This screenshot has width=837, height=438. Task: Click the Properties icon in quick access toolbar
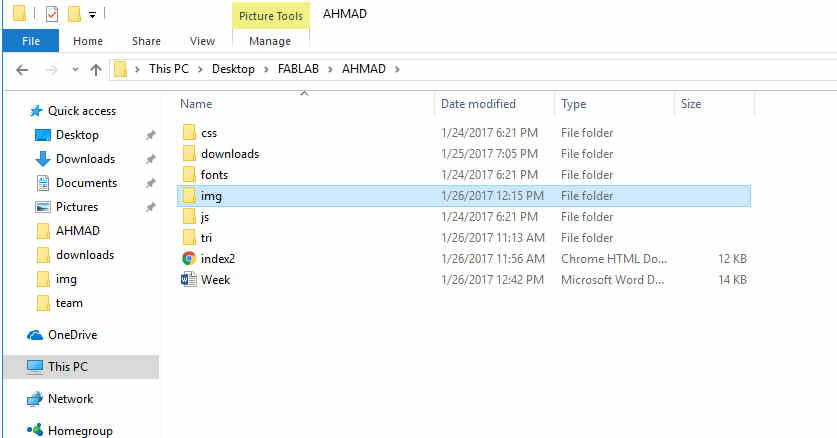pos(52,14)
